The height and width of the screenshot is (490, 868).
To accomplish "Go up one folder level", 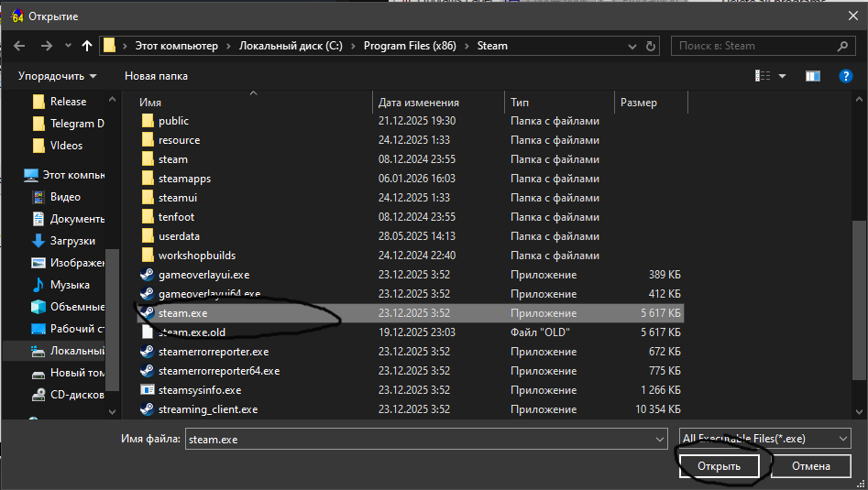I will point(87,46).
